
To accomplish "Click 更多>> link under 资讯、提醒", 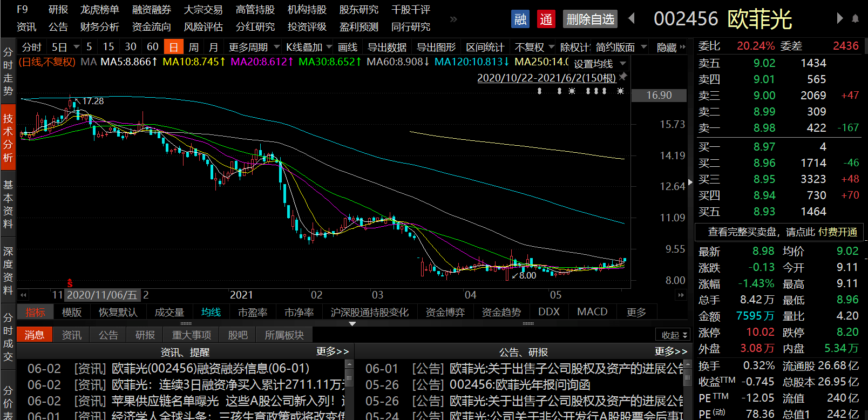I will tap(333, 351).
